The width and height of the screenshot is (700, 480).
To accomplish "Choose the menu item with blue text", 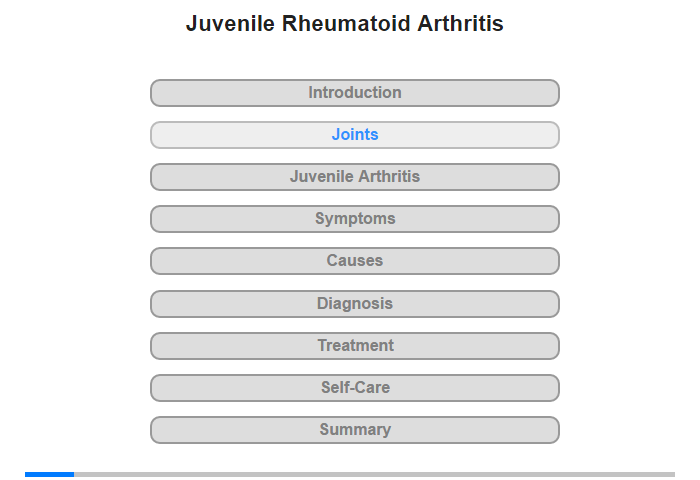I will pyautogui.click(x=354, y=135).
